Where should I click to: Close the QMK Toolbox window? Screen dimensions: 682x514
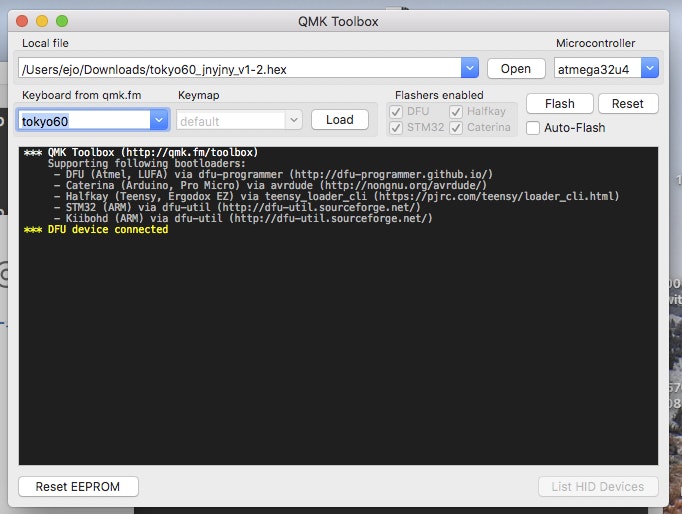point(22,21)
